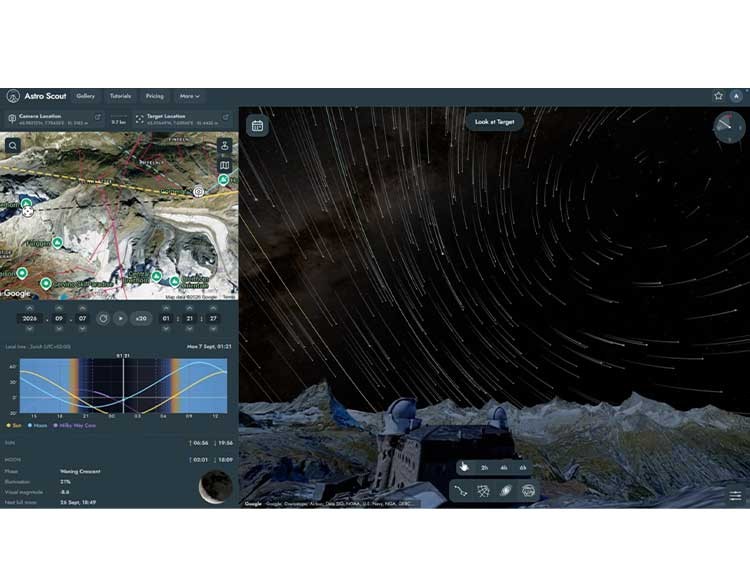
Task: Click the Furggen peak marker on map
Action: [57, 243]
